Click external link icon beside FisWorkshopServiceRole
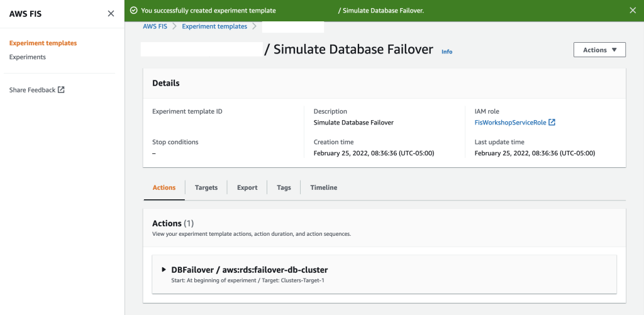 552,123
